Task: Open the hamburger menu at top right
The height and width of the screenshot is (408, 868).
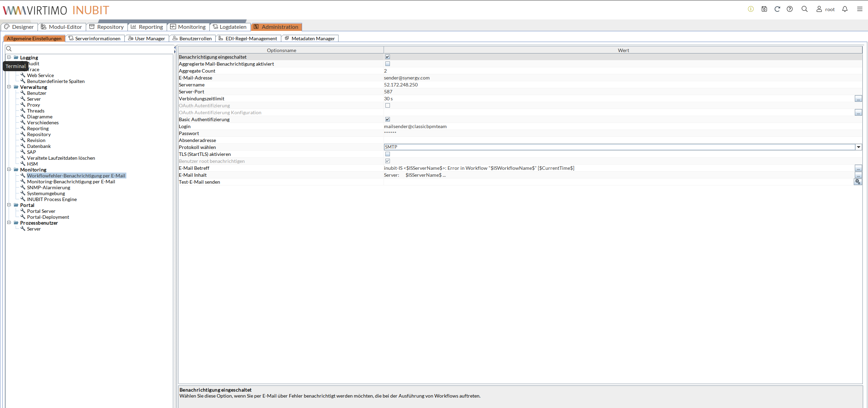Action: pos(860,9)
